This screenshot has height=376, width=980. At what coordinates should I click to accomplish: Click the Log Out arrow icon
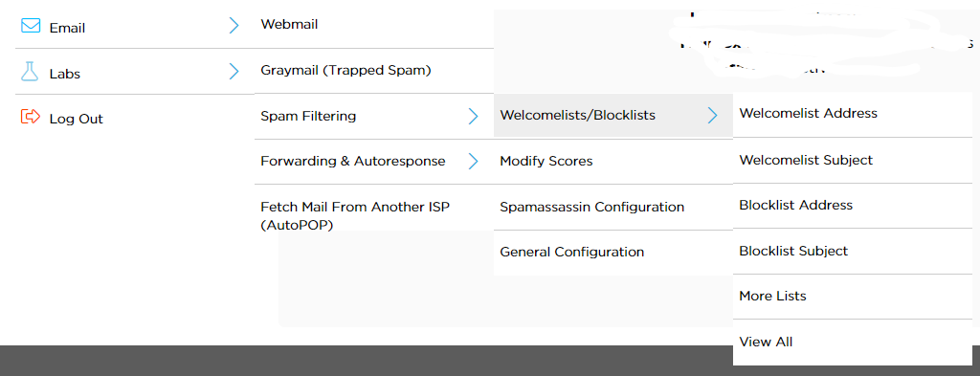(x=30, y=117)
